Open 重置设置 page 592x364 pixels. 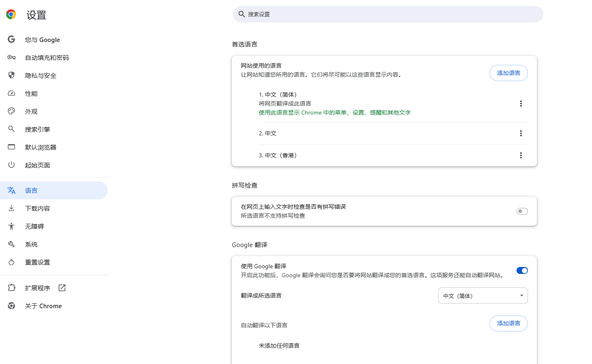54,262
